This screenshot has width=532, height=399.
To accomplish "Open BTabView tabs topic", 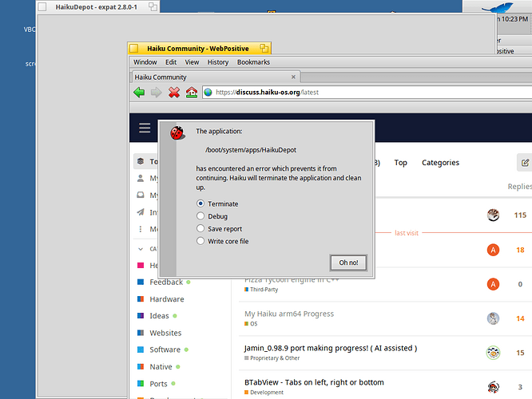I will tap(314, 382).
